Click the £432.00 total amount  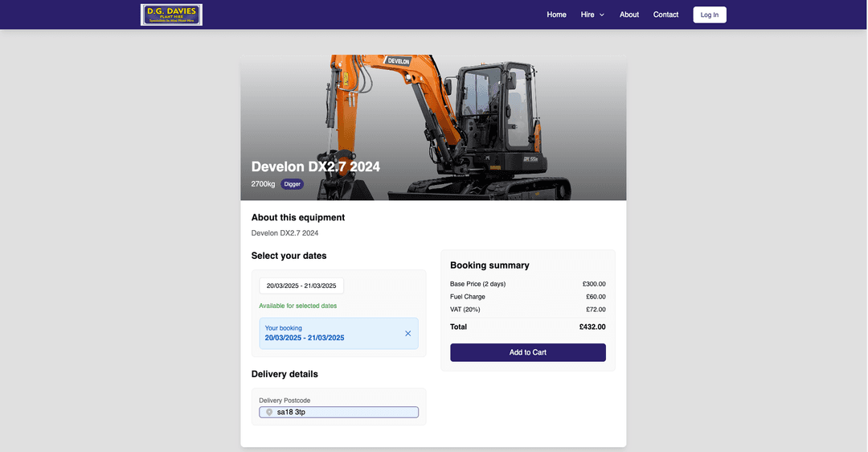click(x=592, y=327)
